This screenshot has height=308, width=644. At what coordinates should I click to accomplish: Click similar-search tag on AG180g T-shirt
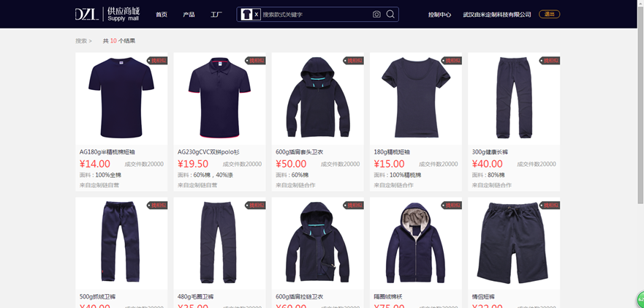click(157, 61)
